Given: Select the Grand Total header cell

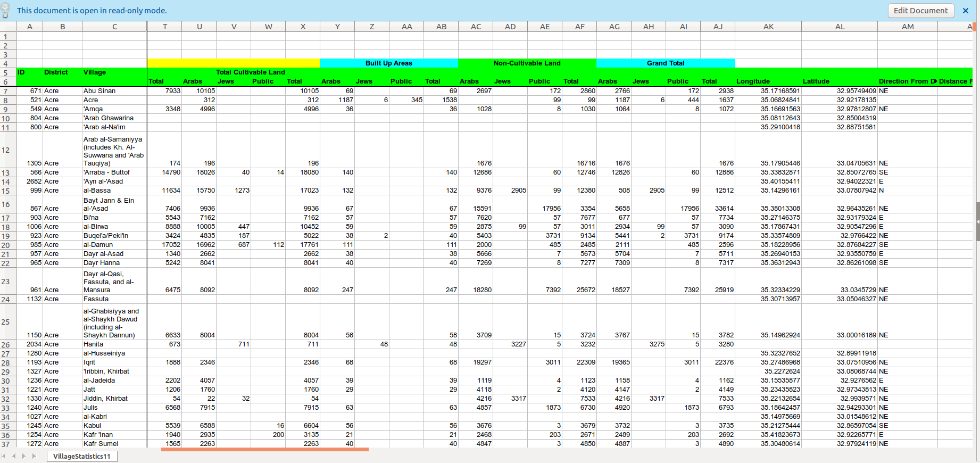Looking at the screenshot, I should click(666, 63).
